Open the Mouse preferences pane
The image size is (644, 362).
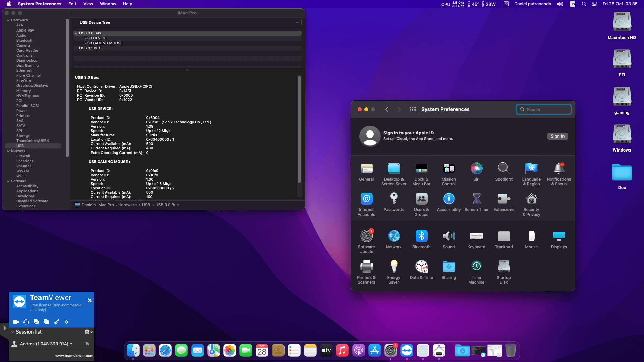tap(531, 240)
